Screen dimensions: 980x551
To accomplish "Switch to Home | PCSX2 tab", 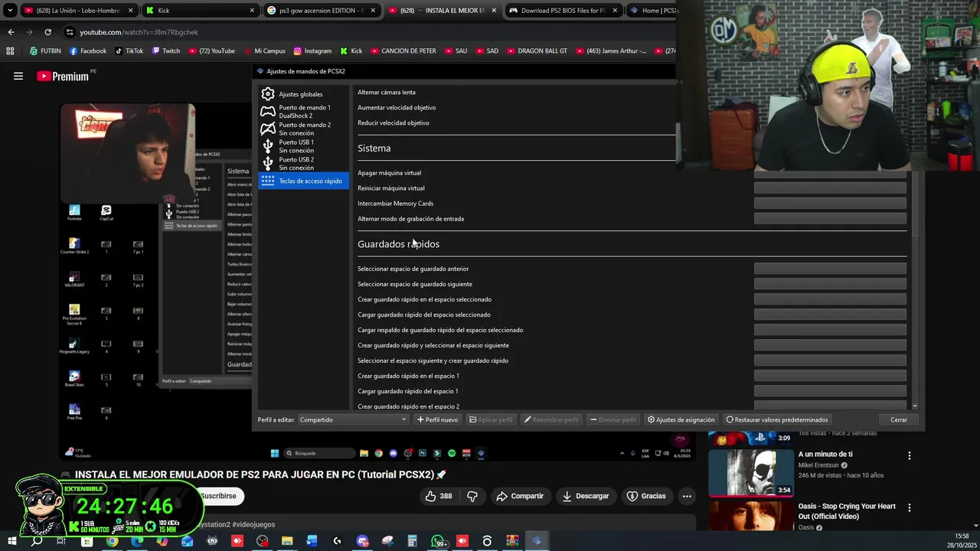I will 653,11.
